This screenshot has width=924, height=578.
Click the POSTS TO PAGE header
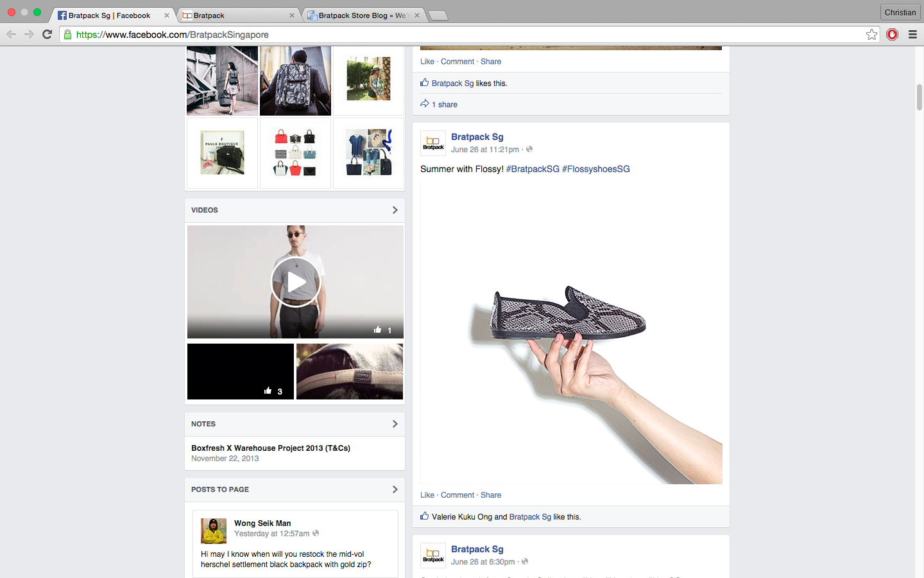click(220, 489)
